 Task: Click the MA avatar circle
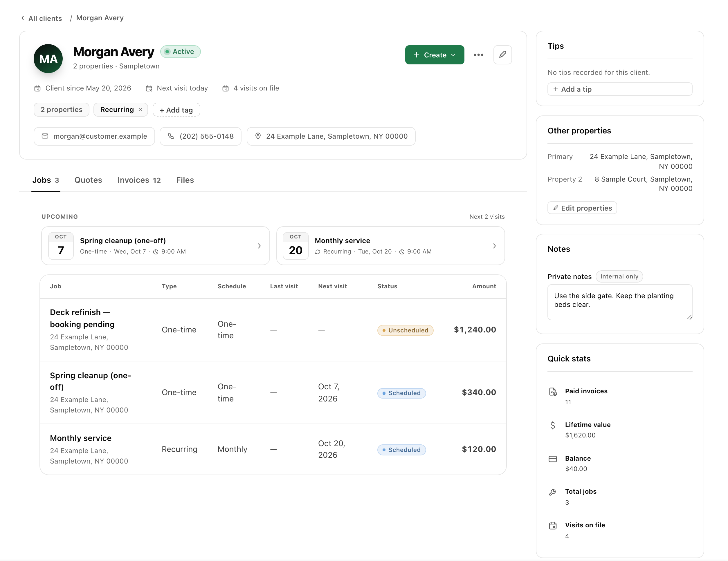click(48, 59)
